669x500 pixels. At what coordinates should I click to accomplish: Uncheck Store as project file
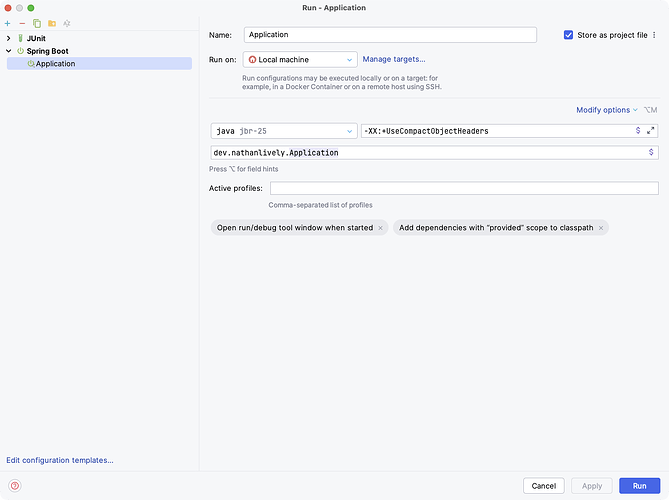(x=569, y=35)
